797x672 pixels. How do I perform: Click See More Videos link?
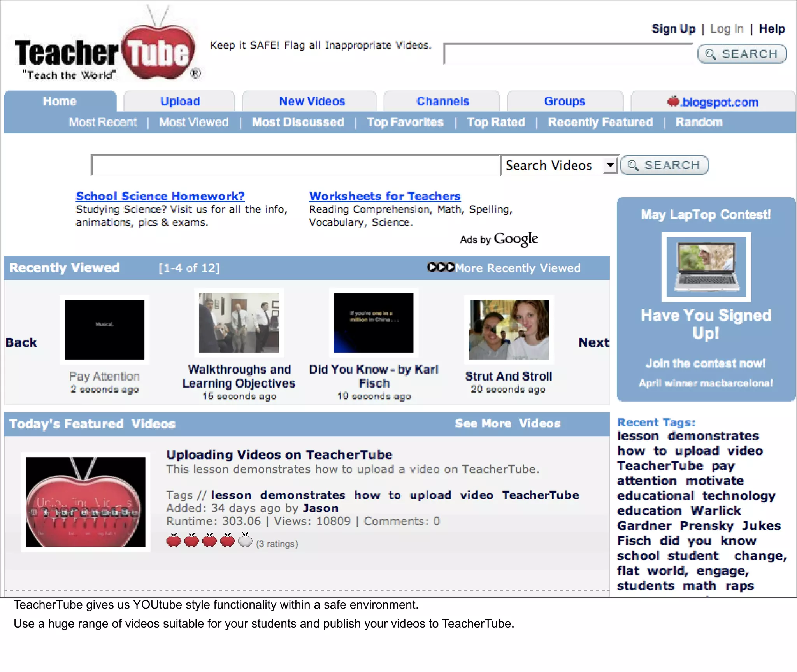coord(508,423)
